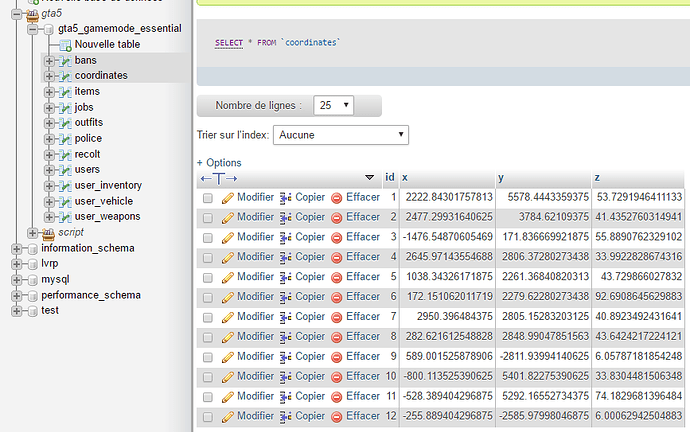Tick the checkbox for row id 11
Image resolution: width=690 pixels, height=432 pixels.
point(208,397)
